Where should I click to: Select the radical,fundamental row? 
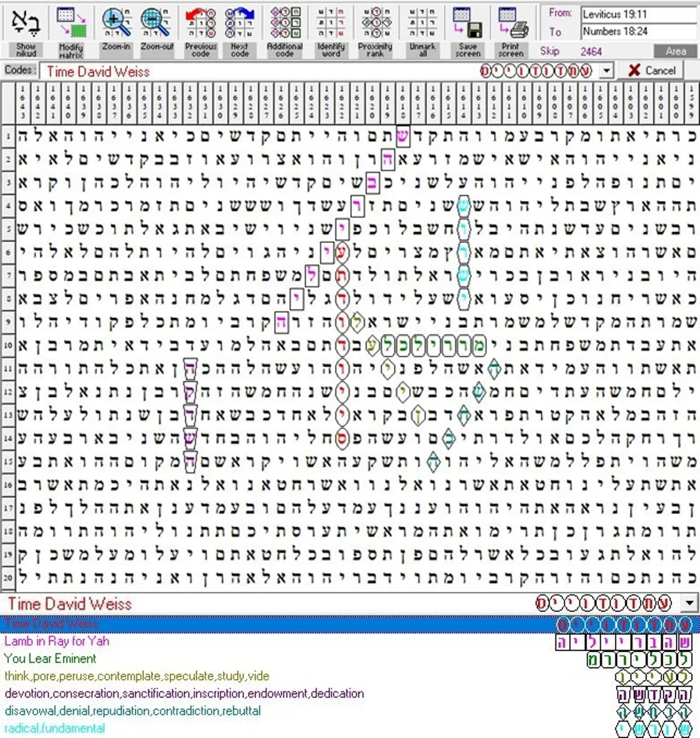[x=349, y=728]
